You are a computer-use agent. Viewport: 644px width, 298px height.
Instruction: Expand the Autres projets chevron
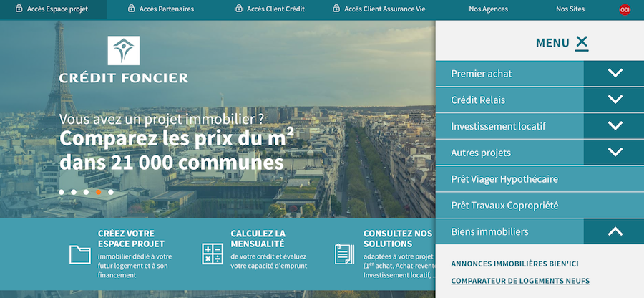(615, 153)
